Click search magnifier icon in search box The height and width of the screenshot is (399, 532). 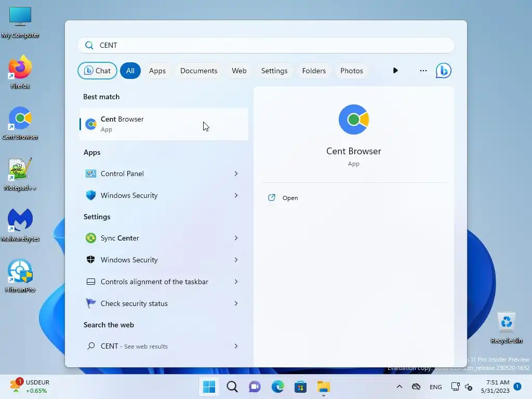pos(89,45)
